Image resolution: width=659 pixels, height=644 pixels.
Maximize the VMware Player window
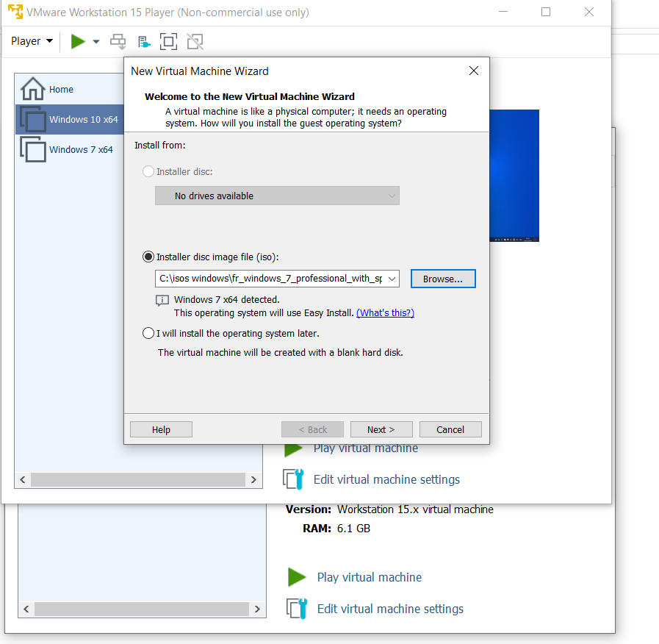point(546,12)
